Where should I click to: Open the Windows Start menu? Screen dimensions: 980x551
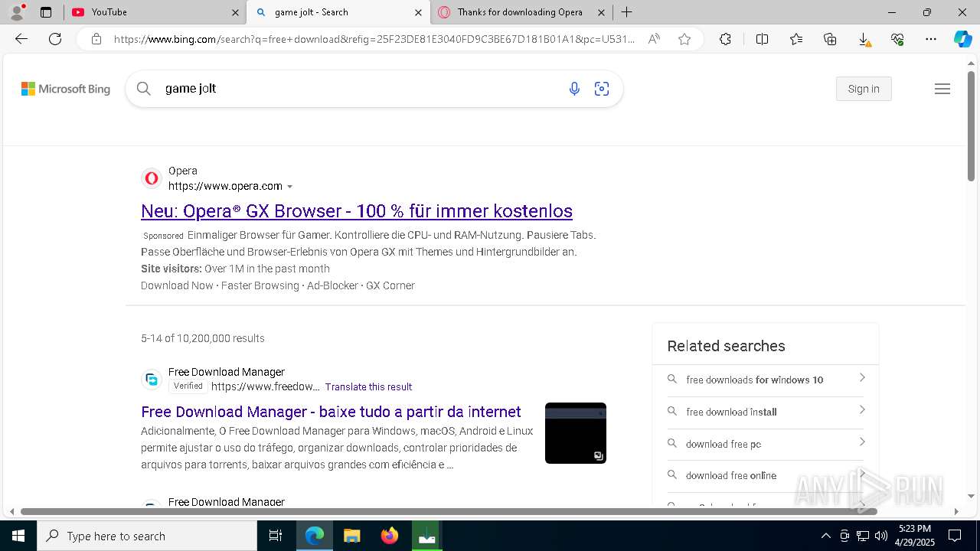click(x=18, y=536)
